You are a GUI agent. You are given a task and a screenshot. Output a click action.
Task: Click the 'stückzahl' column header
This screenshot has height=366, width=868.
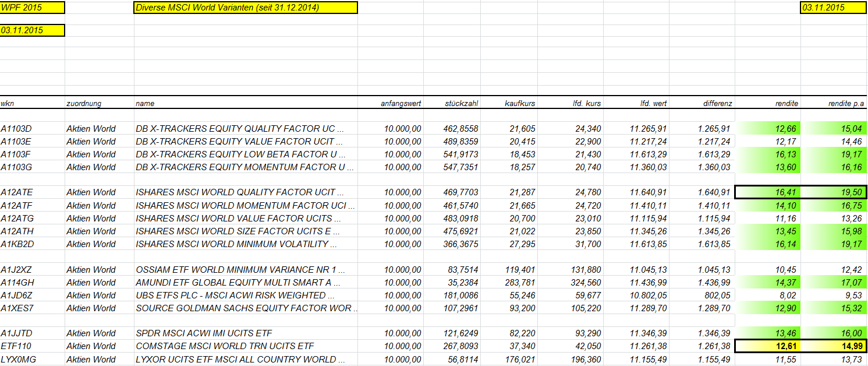(461, 103)
